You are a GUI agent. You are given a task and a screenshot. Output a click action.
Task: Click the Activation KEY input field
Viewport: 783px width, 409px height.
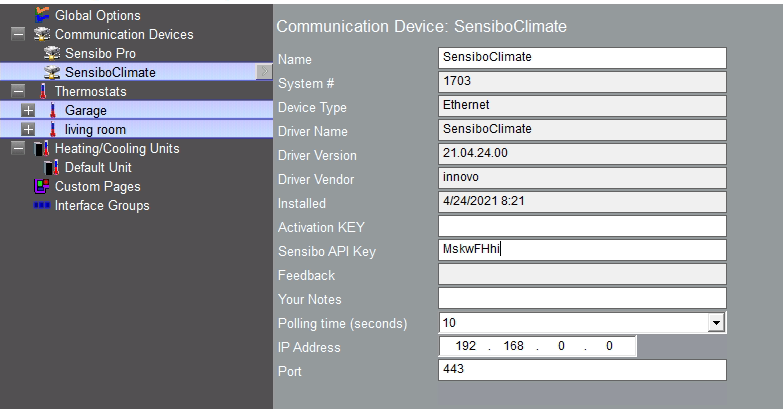[x=582, y=226]
